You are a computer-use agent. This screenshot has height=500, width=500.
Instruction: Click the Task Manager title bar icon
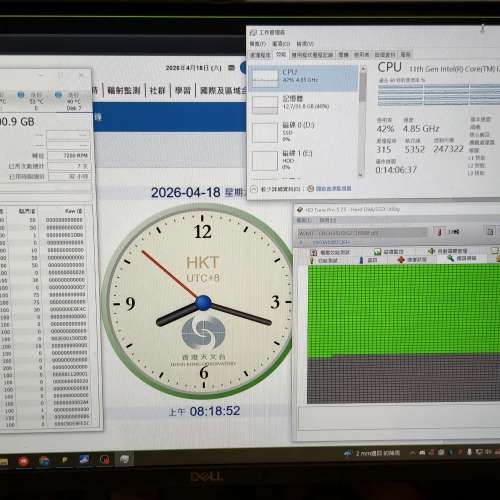tap(253, 32)
